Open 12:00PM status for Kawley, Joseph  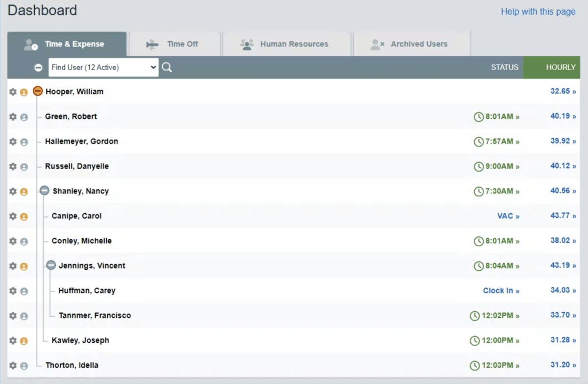(494, 340)
